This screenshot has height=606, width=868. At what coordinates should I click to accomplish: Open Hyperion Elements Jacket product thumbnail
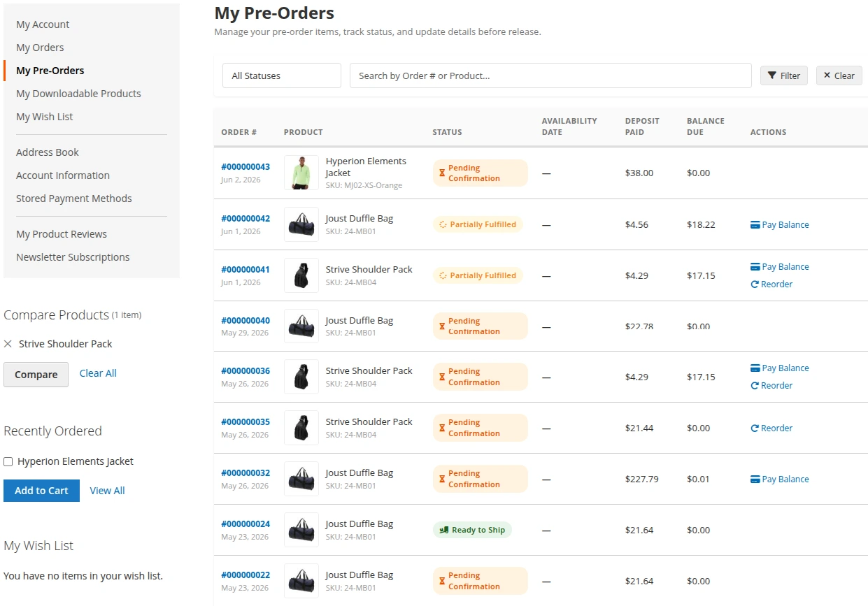(x=301, y=173)
